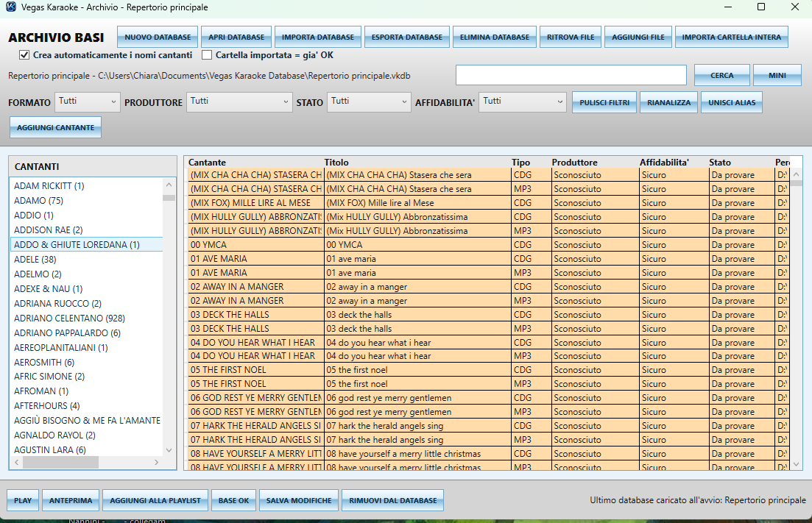Click PLAY button at bottom
The image size is (812, 523).
(x=23, y=500)
